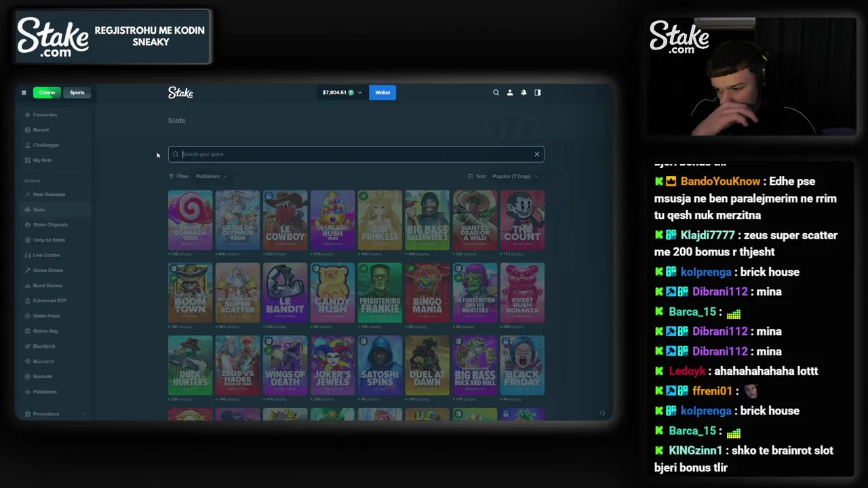Open Enhanced RTP category
This screenshot has width=868, height=488.
click(x=45, y=300)
